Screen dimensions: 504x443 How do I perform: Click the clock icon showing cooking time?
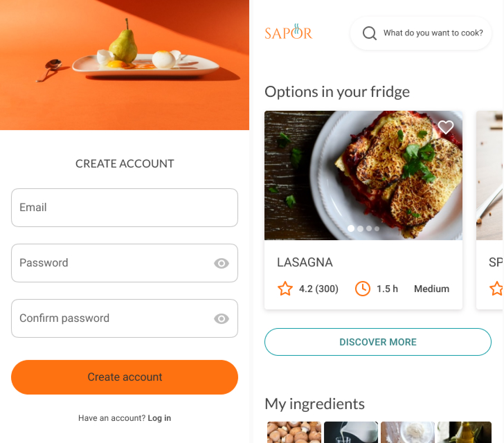click(x=362, y=288)
